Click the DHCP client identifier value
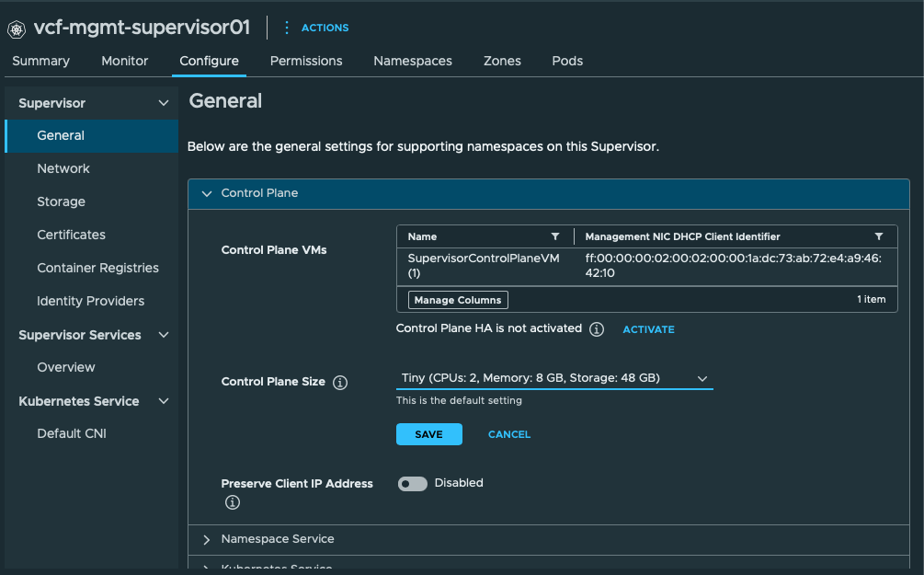The image size is (924, 575). tap(733, 265)
